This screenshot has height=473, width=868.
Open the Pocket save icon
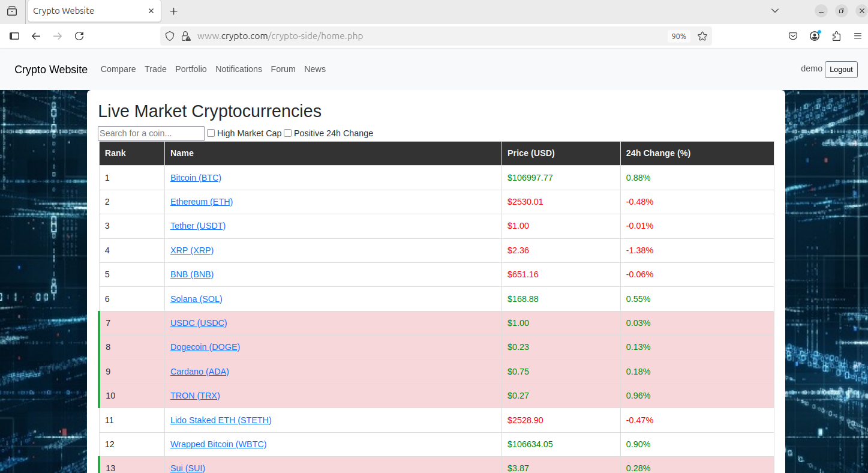pyautogui.click(x=792, y=36)
